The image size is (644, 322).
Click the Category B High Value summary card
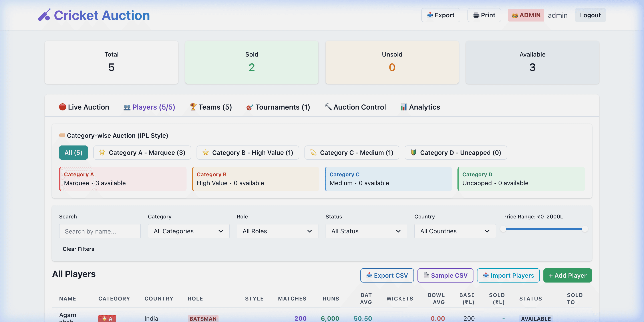tap(256, 179)
